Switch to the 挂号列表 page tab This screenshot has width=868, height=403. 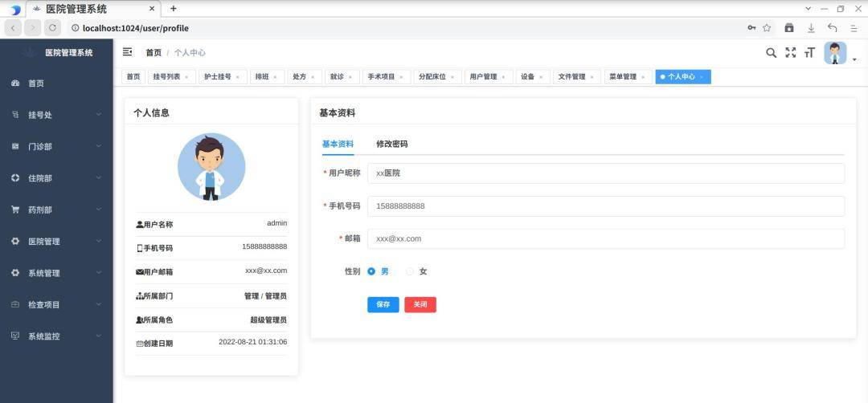(172, 77)
